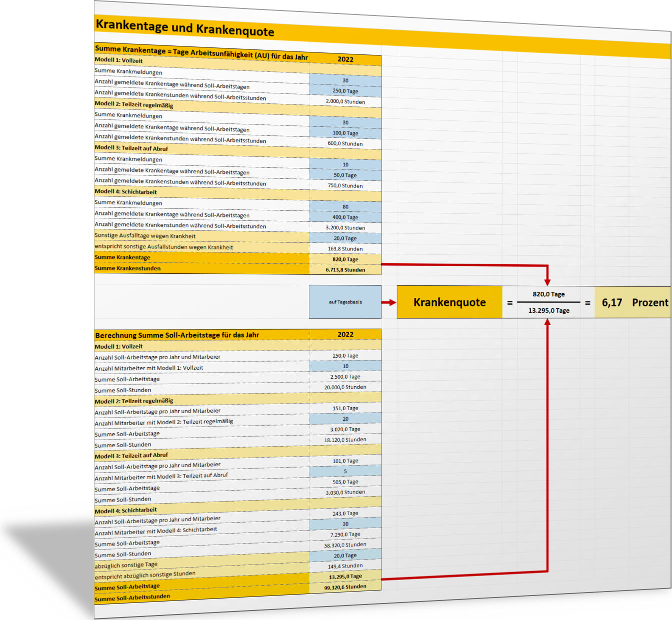Click the 'Krankentage und Krankenquote' title
Screen dimensions: 672x620
185,28
